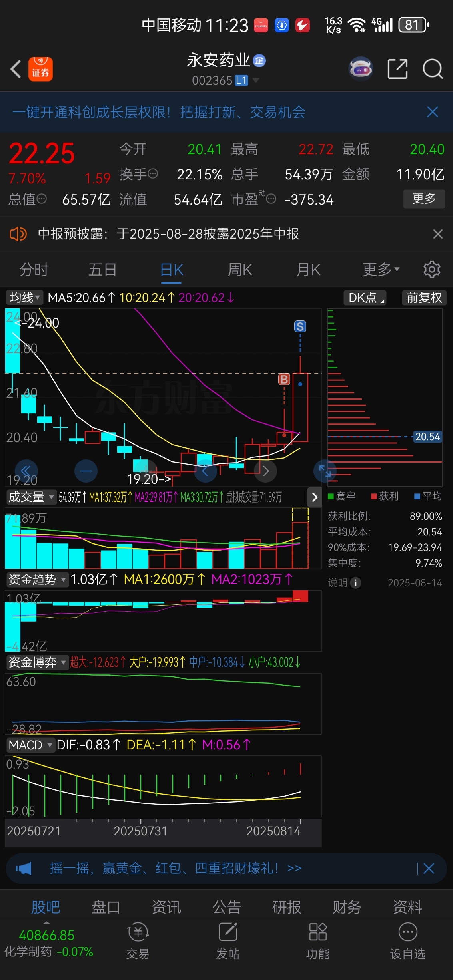Image resolution: width=453 pixels, height=980 pixels.
Task: Select the 日K tab
Action: coord(172,270)
